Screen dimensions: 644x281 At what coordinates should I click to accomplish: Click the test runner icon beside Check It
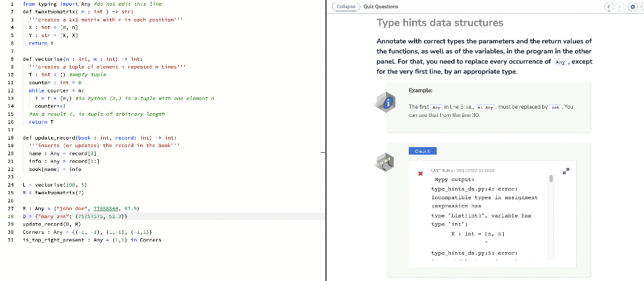point(386,162)
